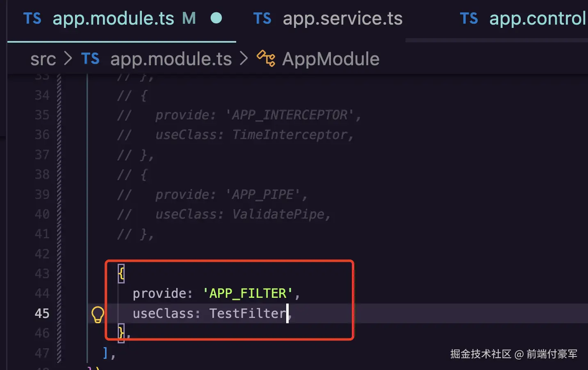
Task: Click the AppModule class symbol icon
Action: (x=266, y=58)
